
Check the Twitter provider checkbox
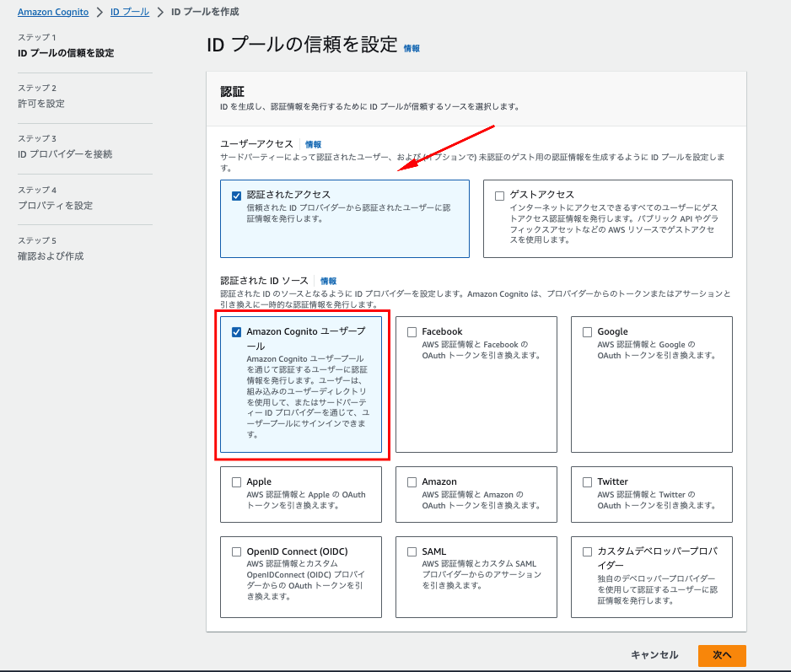pos(587,482)
